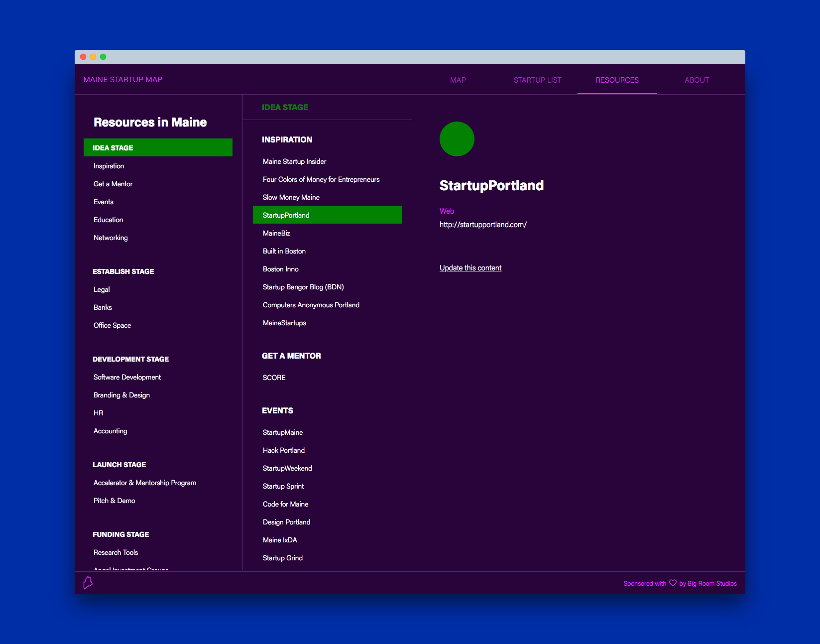Viewport: 820px width, 644px height.
Task: Click the DEVELOPMENT STAGE heading
Action: [131, 359]
